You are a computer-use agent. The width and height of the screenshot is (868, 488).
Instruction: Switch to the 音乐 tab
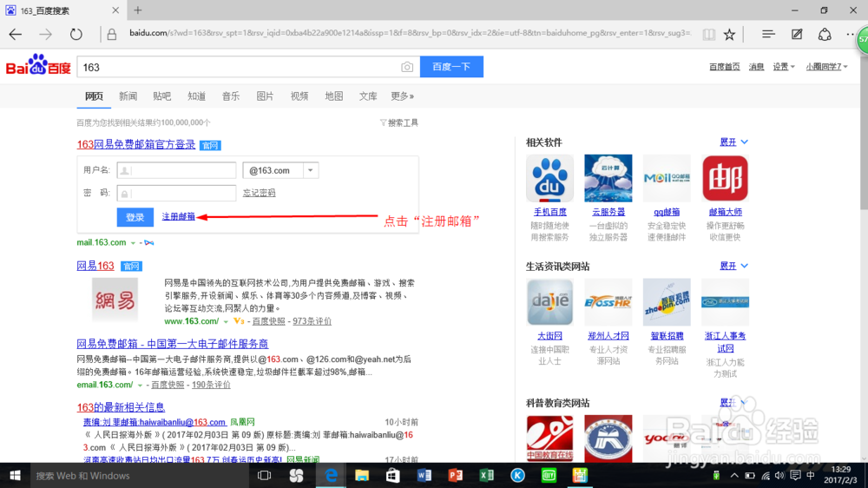point(231,96)
